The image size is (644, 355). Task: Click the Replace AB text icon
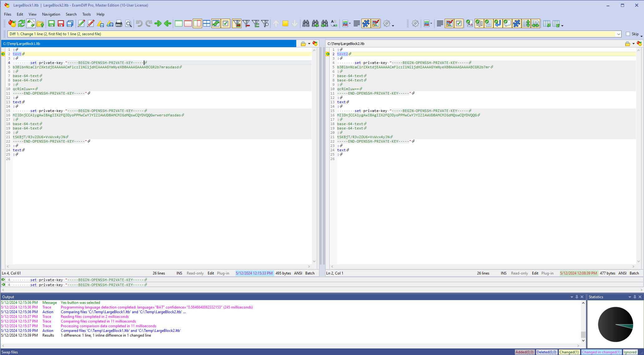(334, 23)
